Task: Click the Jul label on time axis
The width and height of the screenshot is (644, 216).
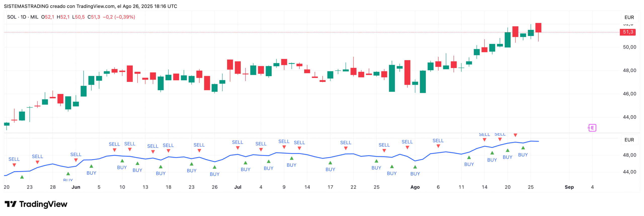Action: click(237, 187)
